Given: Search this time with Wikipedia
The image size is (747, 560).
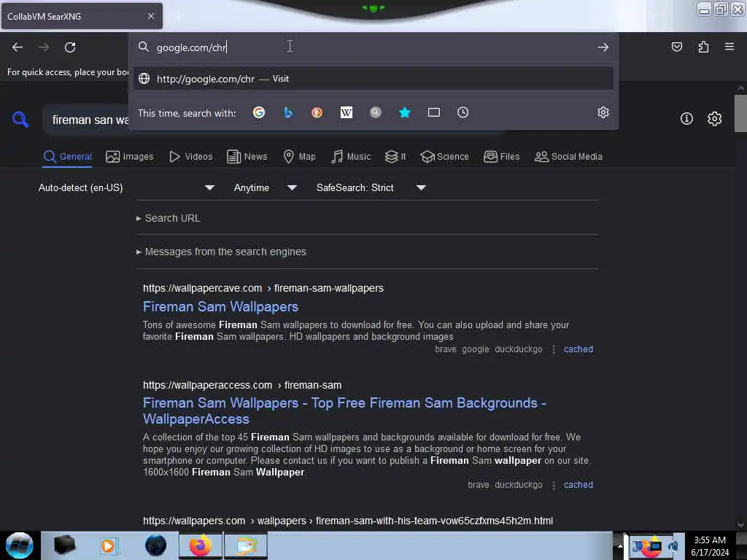Looking at the screenshot, I should pyautogui.click(x=347, y=112).
